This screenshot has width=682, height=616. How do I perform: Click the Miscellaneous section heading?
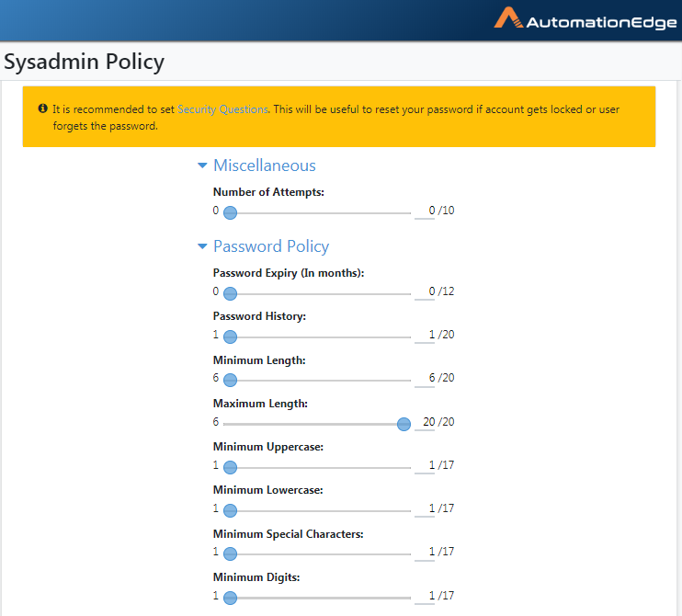pyautogui.click(x=265, y=165)
